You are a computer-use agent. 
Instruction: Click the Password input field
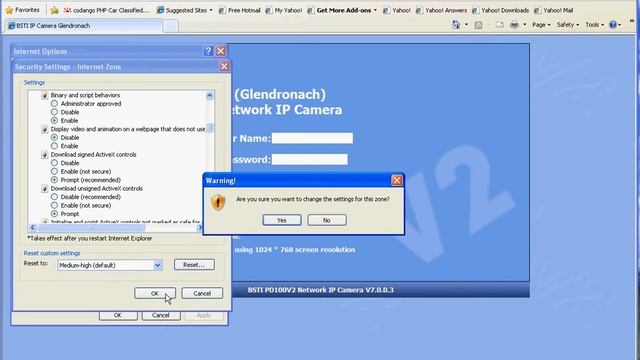(310, 159)
